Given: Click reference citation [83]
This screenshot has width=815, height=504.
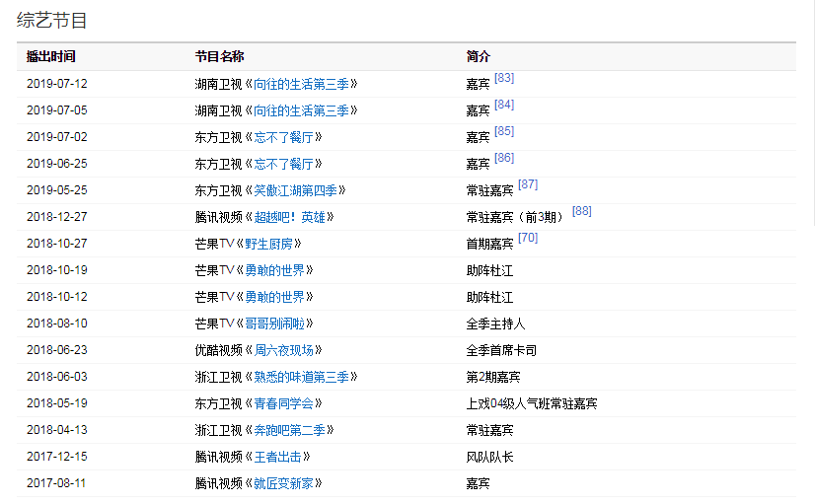Looking at the screenshot, I should click(504, 78).
